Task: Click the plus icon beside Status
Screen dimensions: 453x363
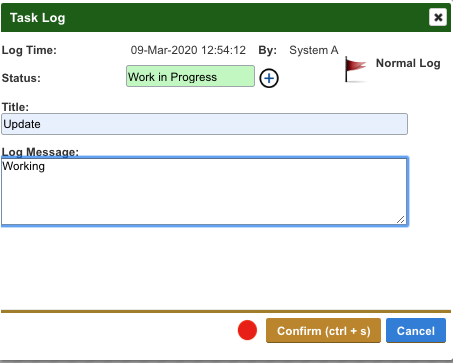Action: pos(269,78)
